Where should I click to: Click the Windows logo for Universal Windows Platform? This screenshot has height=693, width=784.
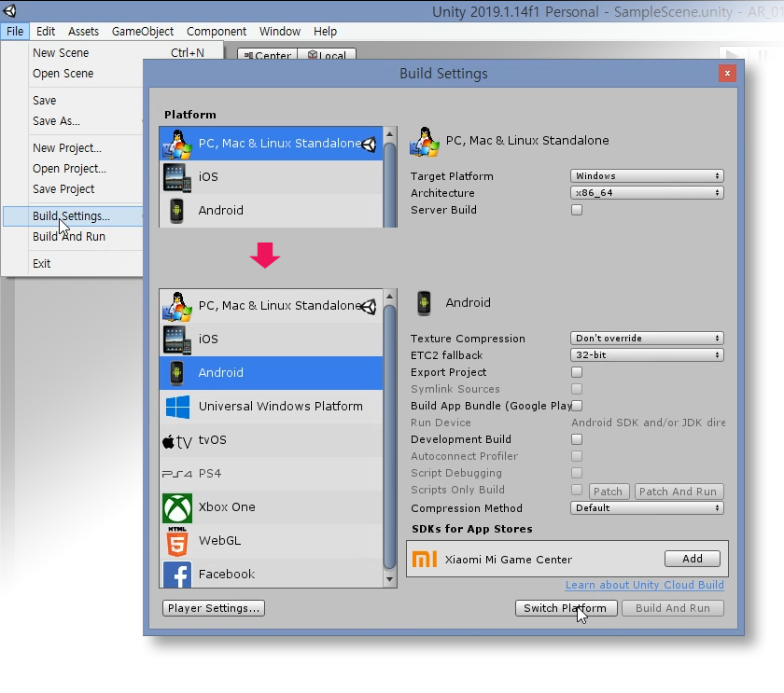tap(177, 407)
